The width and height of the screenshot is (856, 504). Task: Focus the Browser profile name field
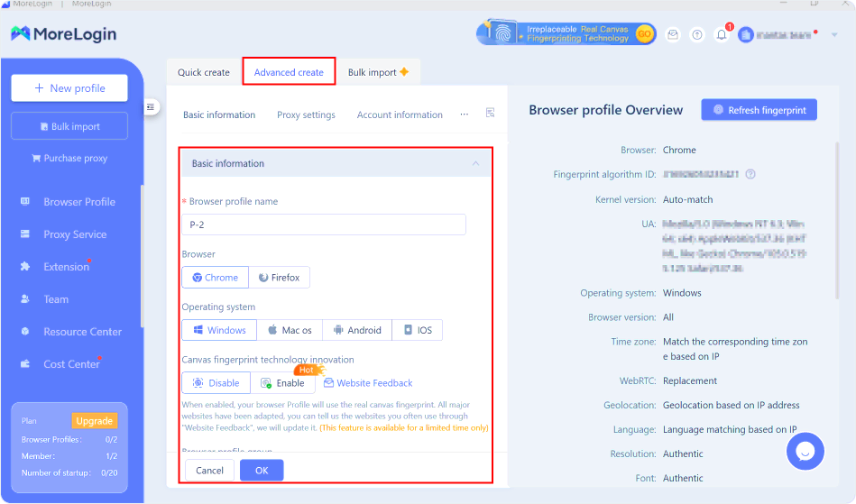tap(324, 225)
